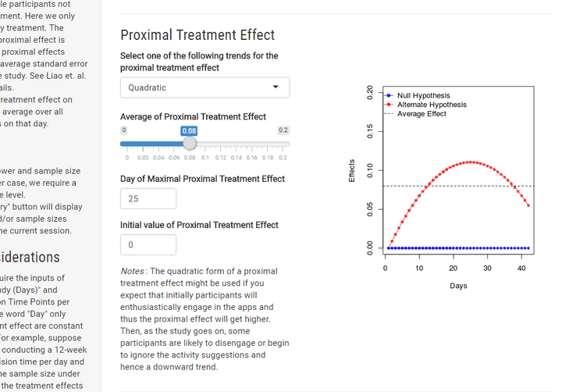Click the red Alternate Hypothesis legend marker
The width and height of the screenshot is (562, 392).
click(387, 105)
